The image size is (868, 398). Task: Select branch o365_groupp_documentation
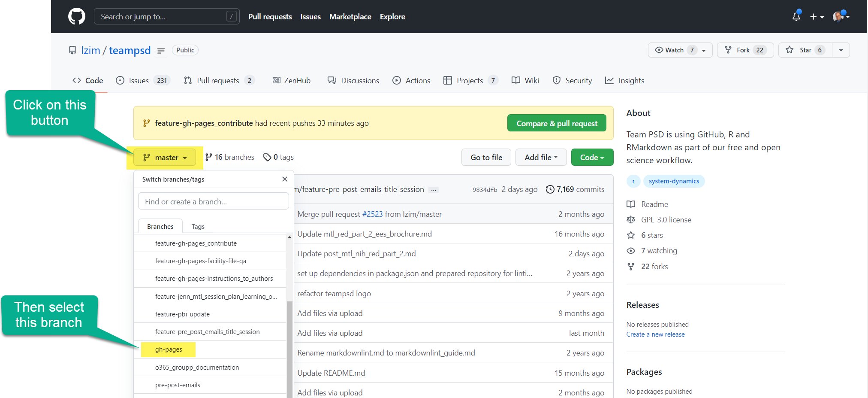pos(210,368)
